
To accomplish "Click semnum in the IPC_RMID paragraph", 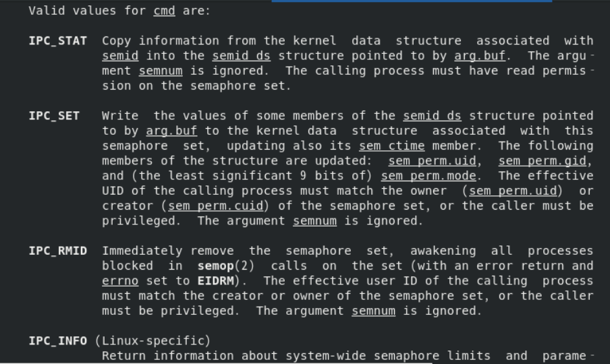I will pyautogui.click(x=373, y=310).
